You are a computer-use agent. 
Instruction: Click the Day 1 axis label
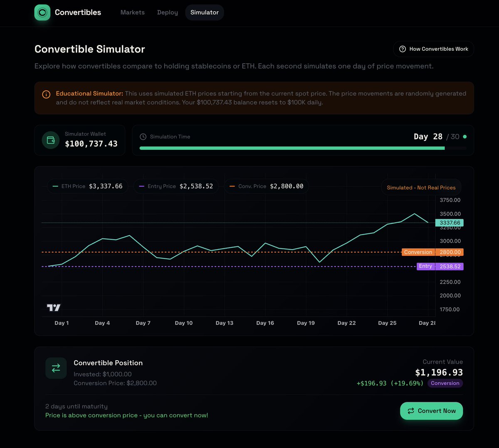[x=62, y=323]
